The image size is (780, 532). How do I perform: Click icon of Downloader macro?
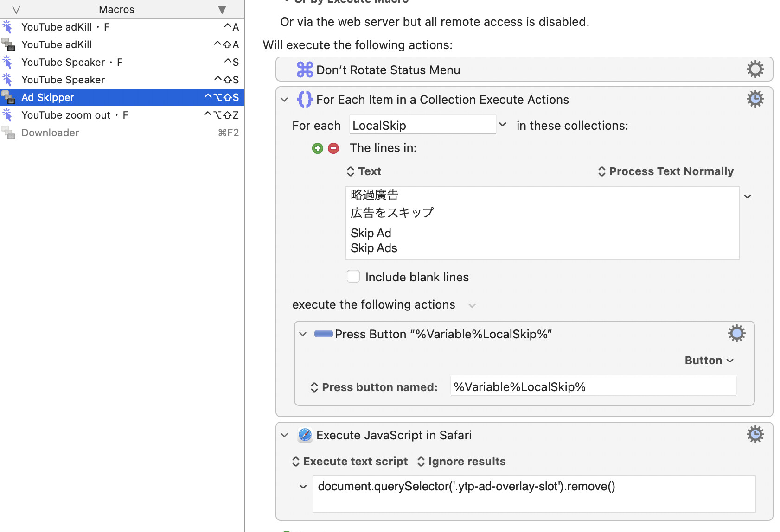pyautogui.click(x=8, y=133)
